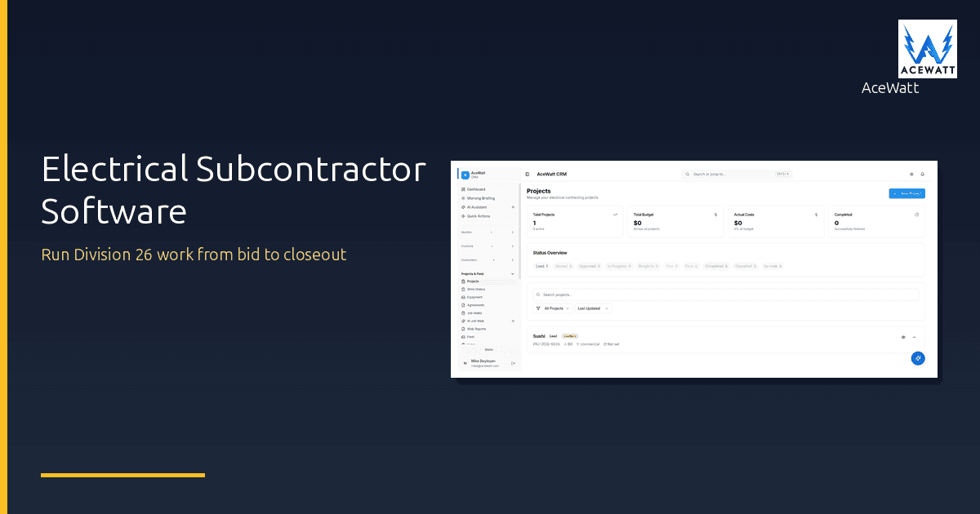Open Work Orders in the sidebar
Image resolution: width=980 pixels, height=514 pixels.
tap(487, 289)
